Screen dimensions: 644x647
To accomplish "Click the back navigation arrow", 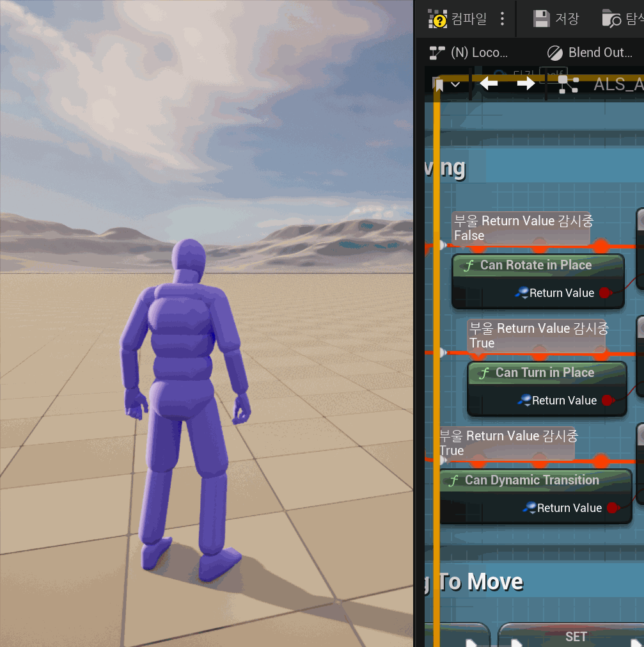I will [489, 84].
